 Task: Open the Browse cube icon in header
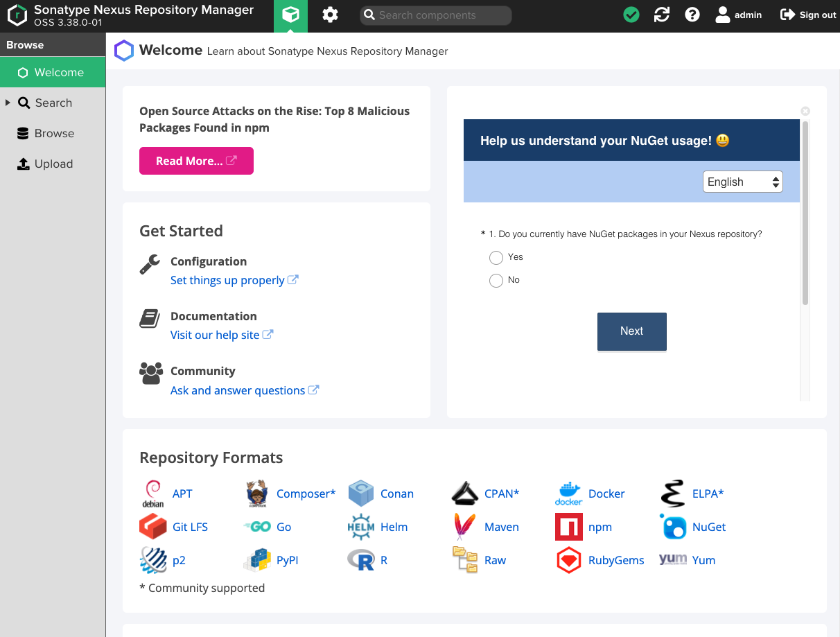[290, 15]
